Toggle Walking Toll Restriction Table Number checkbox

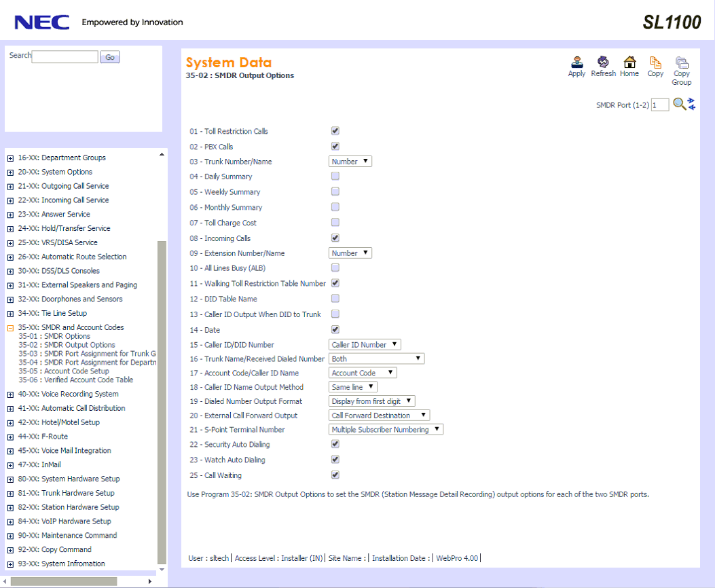pos(335,283)
